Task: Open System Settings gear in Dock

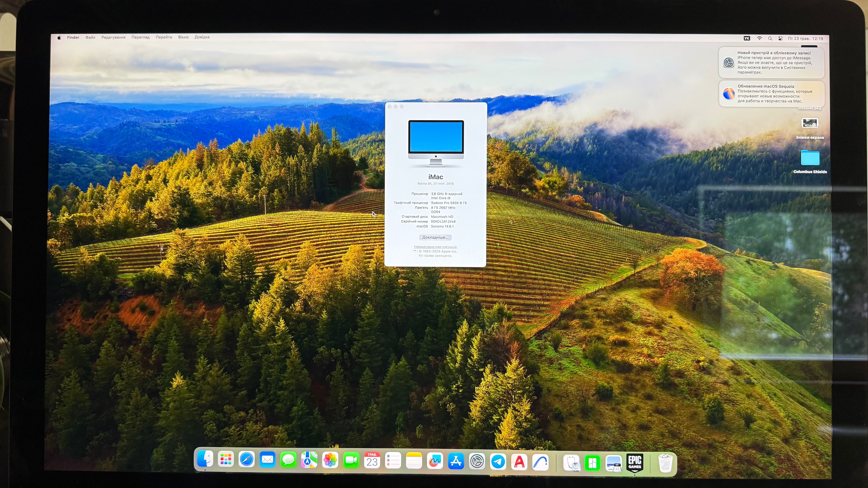Action: point(477,461)
